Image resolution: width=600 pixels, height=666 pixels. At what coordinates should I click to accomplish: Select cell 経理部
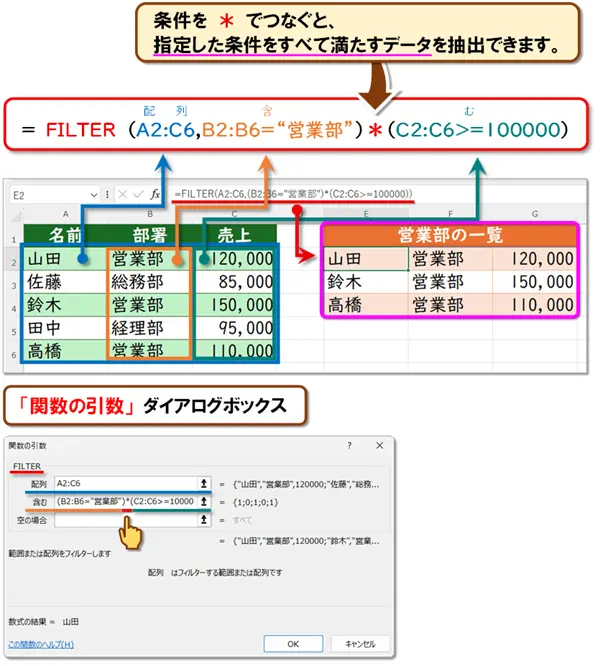(149, 328)
